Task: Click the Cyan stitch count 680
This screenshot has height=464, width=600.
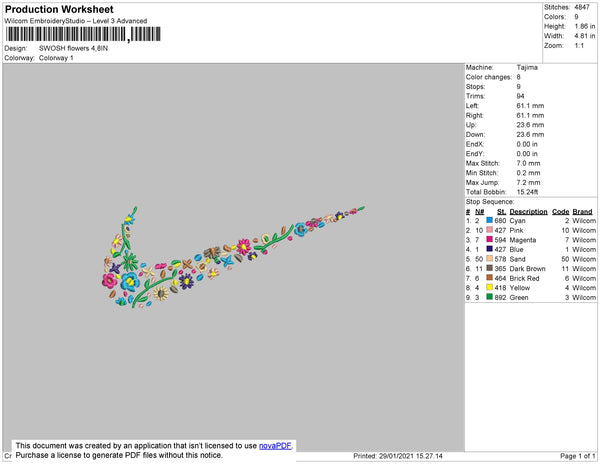Action: coord(500,220)
